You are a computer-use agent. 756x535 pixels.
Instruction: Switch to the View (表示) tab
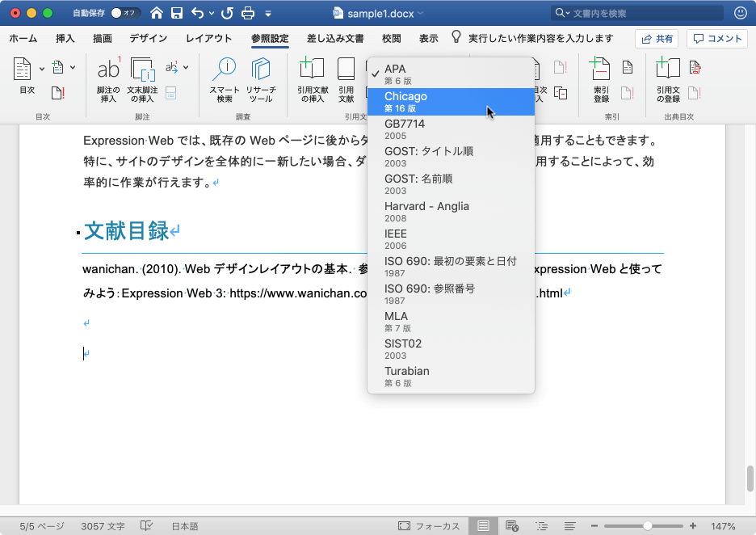[x=428, y=38]
